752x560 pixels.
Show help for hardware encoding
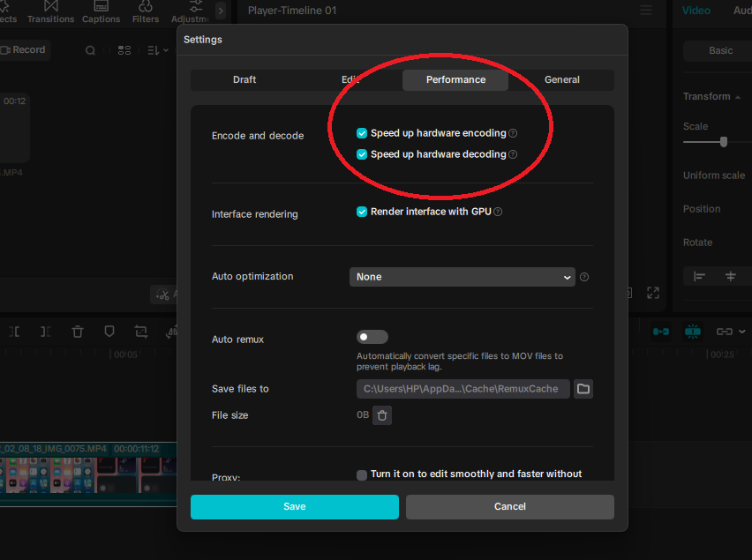[x=513, y=133]
